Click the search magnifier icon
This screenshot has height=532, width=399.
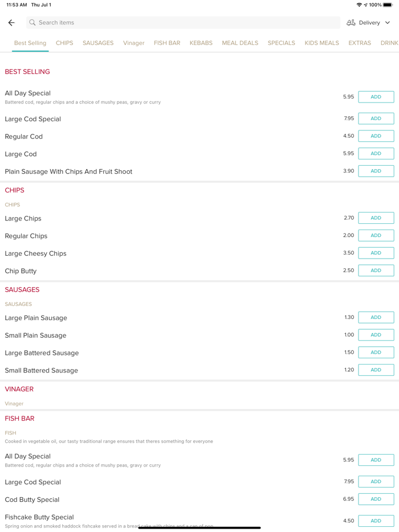coord(32,23)
